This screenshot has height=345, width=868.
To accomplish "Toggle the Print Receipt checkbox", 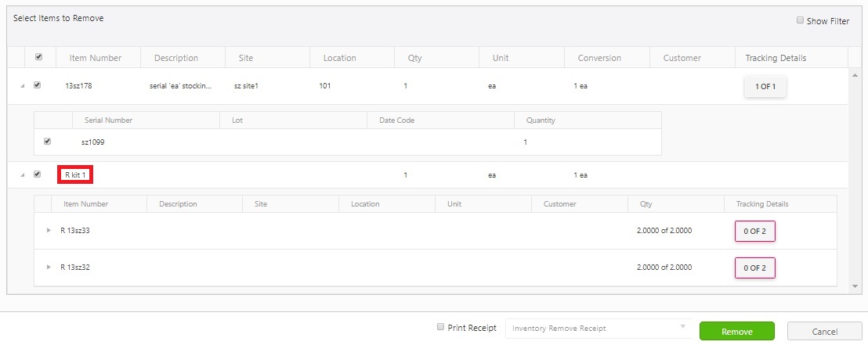I will pos(441,328).
